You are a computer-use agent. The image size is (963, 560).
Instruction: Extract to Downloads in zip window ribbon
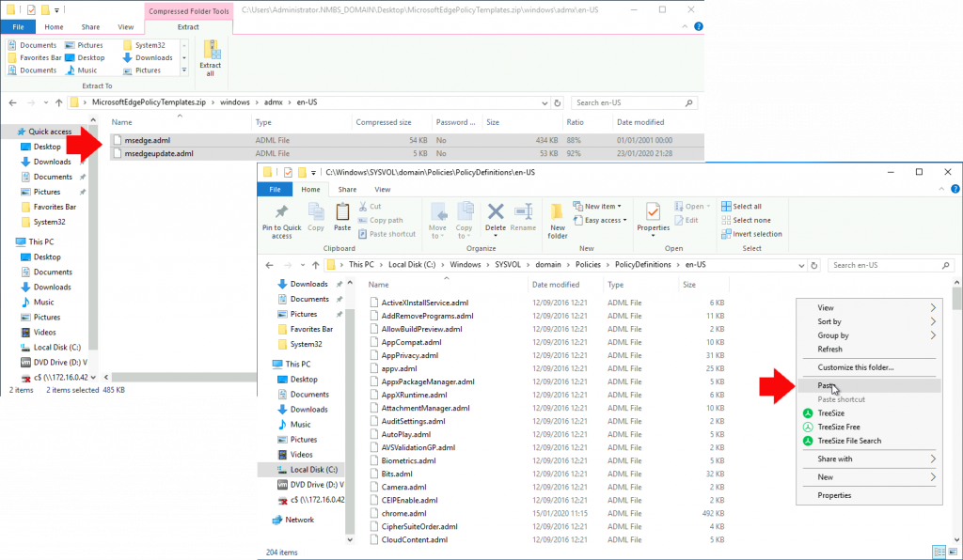[x=148, y=57]
